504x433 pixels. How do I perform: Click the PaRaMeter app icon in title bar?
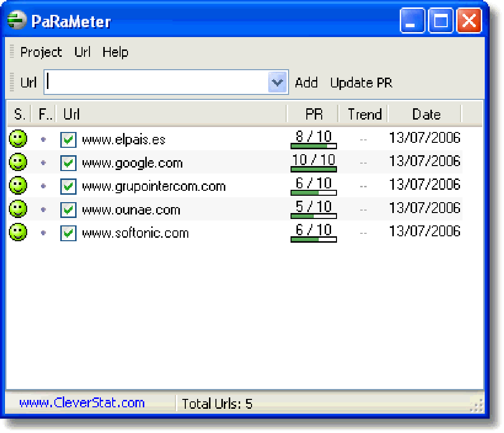(x=17, y=20)
